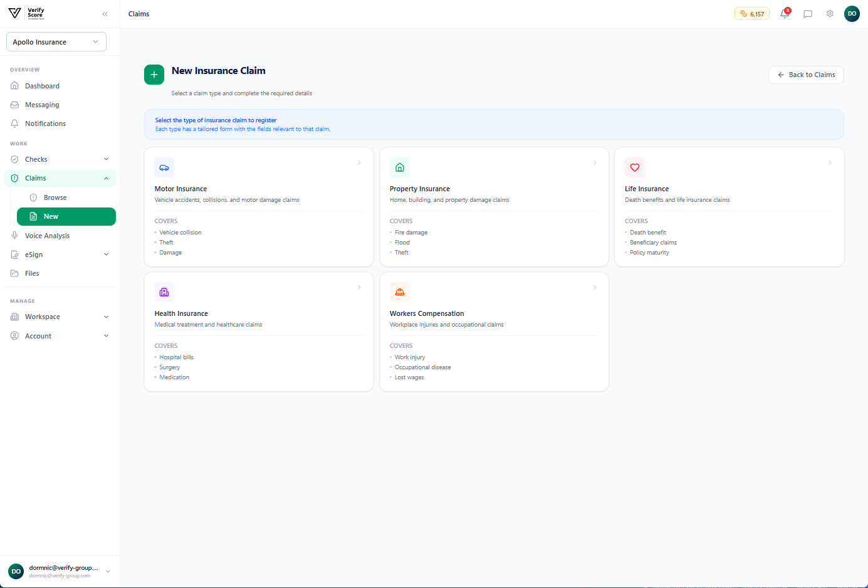Image resolution: width=868 pixels, height=588 pixels.
Task: Click the Workers Compensation card arrow
Action: coord(595,287)
